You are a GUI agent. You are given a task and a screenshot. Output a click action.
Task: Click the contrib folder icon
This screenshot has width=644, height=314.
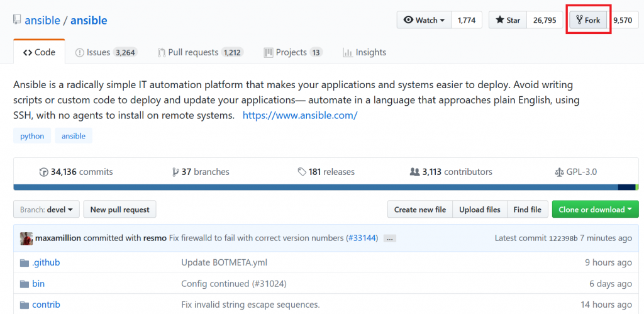point(25,305)
